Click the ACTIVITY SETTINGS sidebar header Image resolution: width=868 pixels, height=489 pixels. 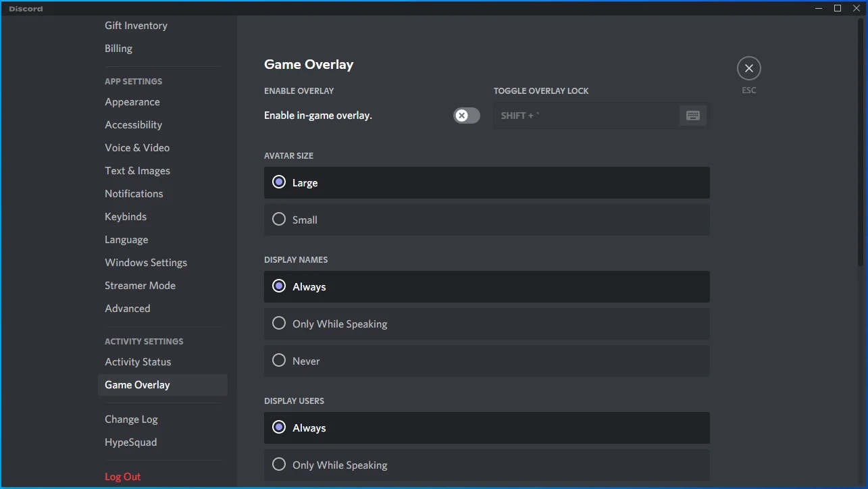tap(144, 342)
